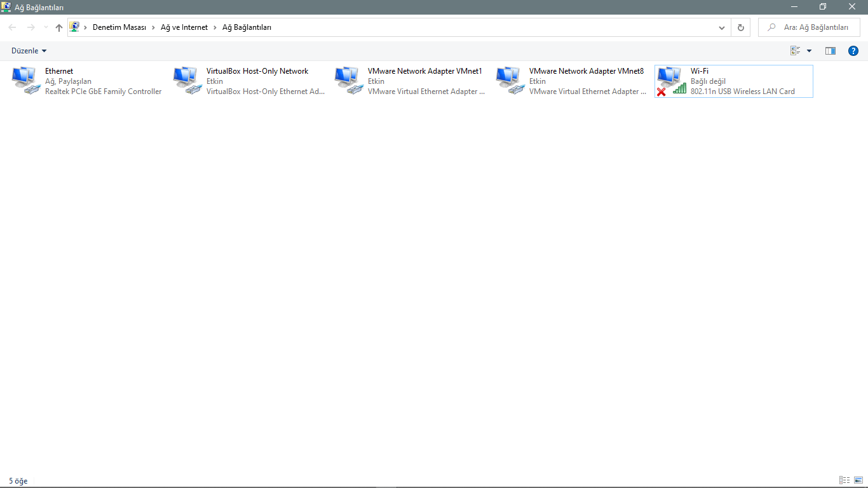The image size is (868, 488).
Task: Expand the chevron after Denetim Masası
Action: click(x=153, y=27)
